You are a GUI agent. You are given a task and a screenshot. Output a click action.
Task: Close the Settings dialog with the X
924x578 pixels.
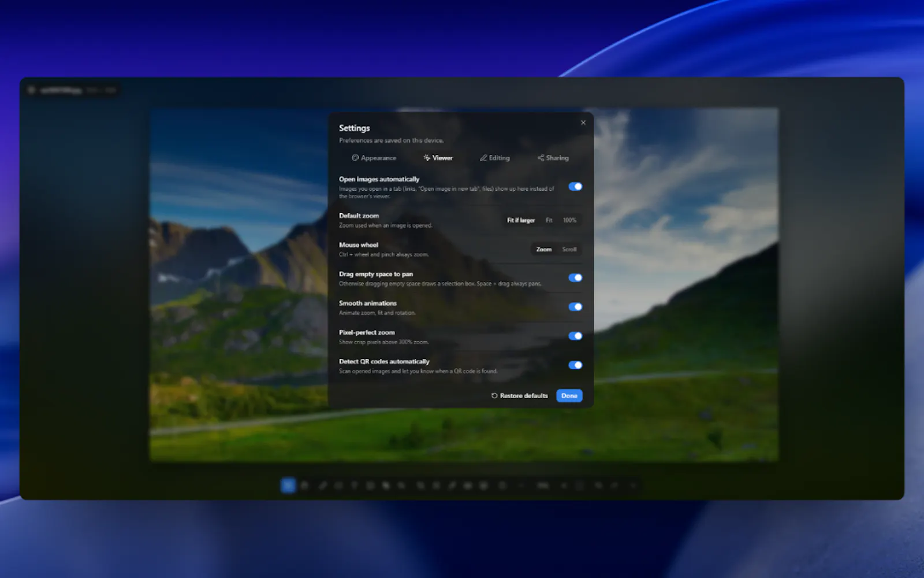(x=583, y=123)
